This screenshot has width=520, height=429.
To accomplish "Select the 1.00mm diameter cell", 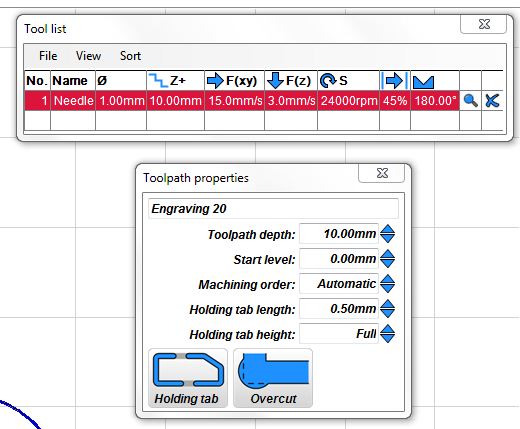I will [x=121, y=101].
